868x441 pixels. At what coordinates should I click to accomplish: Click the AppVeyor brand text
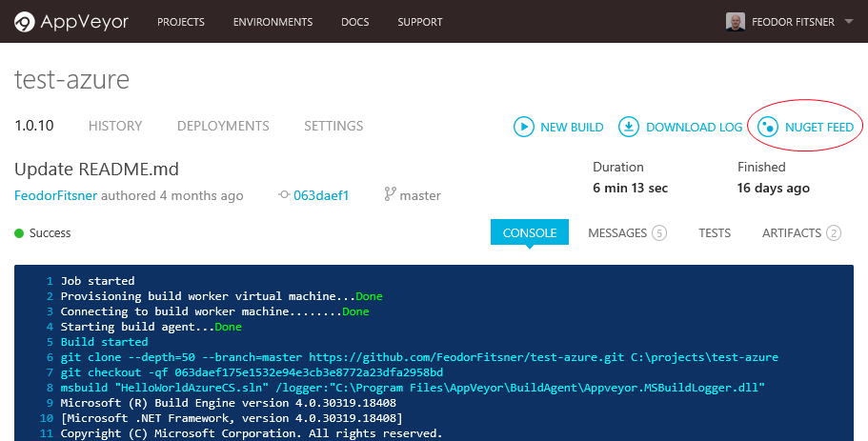[84, 22]
